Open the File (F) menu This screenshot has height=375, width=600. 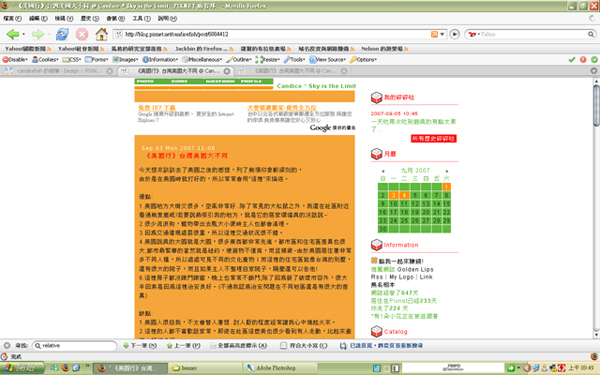(x=13, y=18)
